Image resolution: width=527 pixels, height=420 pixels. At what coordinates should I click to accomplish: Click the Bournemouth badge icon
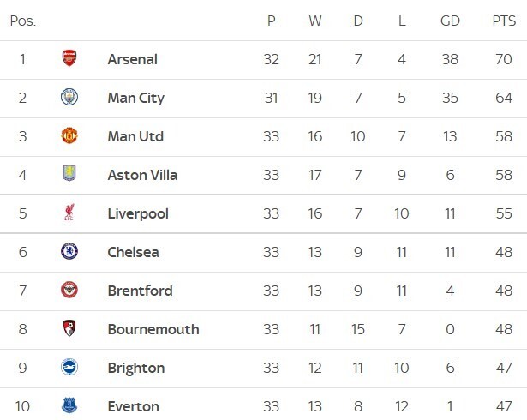click(69, 329)
